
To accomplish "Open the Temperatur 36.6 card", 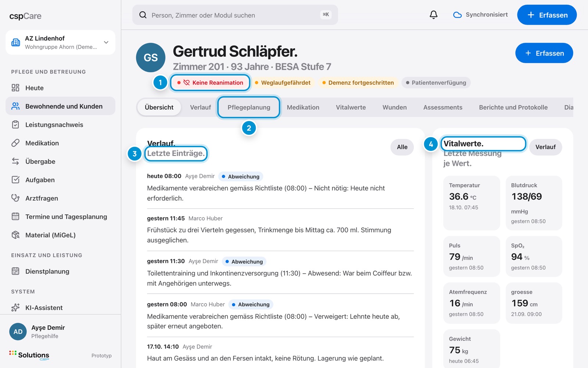I will [x=472, y=203].
